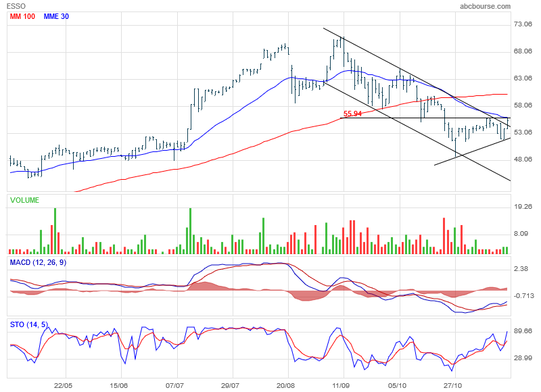The image size is (541, 392).
Task: Click the 15/06 date label
Action: pos(119,385)
